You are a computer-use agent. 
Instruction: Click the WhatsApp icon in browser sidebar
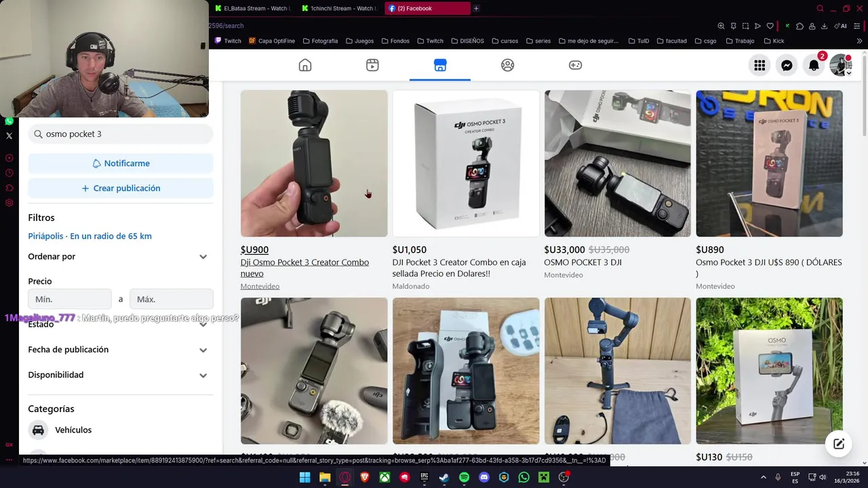coord(9,121)
